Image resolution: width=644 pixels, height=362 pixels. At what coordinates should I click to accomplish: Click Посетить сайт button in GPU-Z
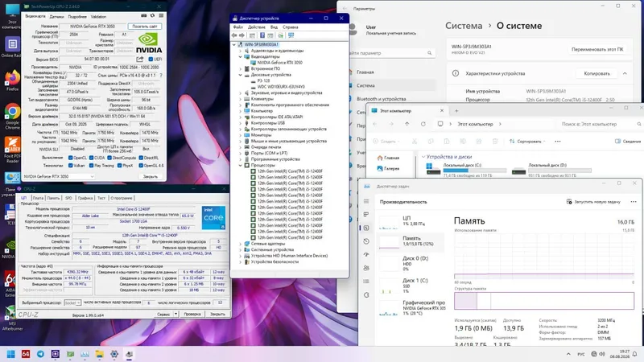point(145,27)
